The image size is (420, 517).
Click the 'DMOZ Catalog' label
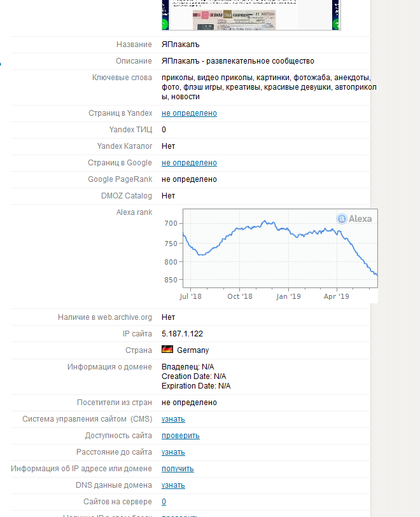(x=127, y=195)
